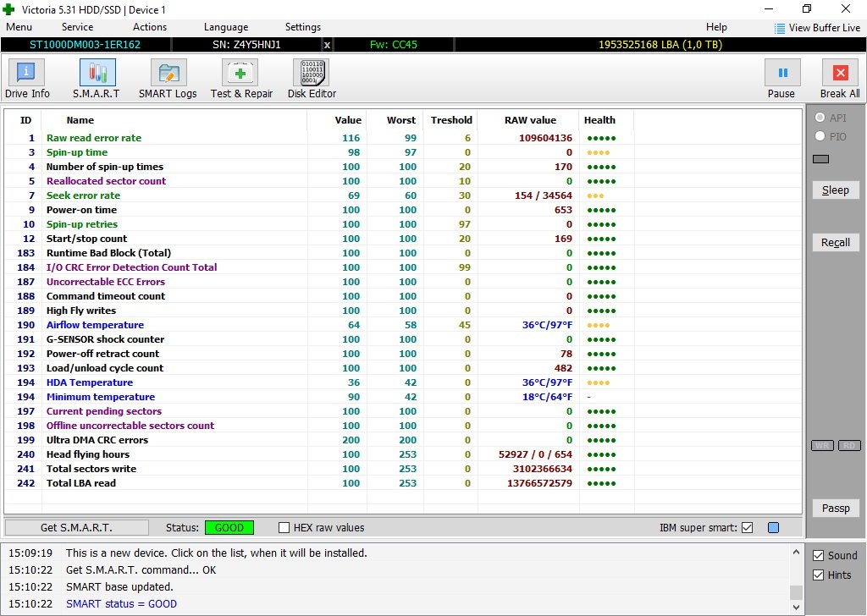Screen dimensions: 867x616
Task: Disable the Hints checkbox
Action: pos(818,575)
